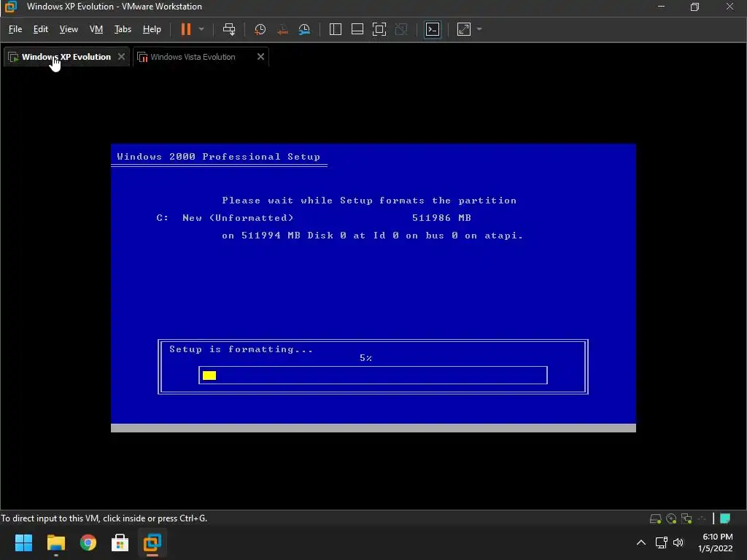Close the Windows Vista Evolution tab
Image resolution: width=747 pixels, height=560 pixels.
pyautogui.click(x=260, y=57)
